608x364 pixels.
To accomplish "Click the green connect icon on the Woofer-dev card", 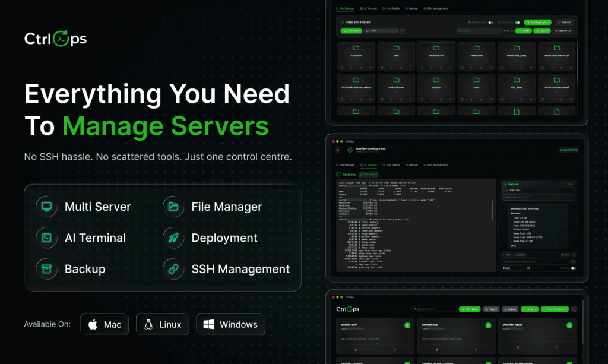I will tap(407, 325).
